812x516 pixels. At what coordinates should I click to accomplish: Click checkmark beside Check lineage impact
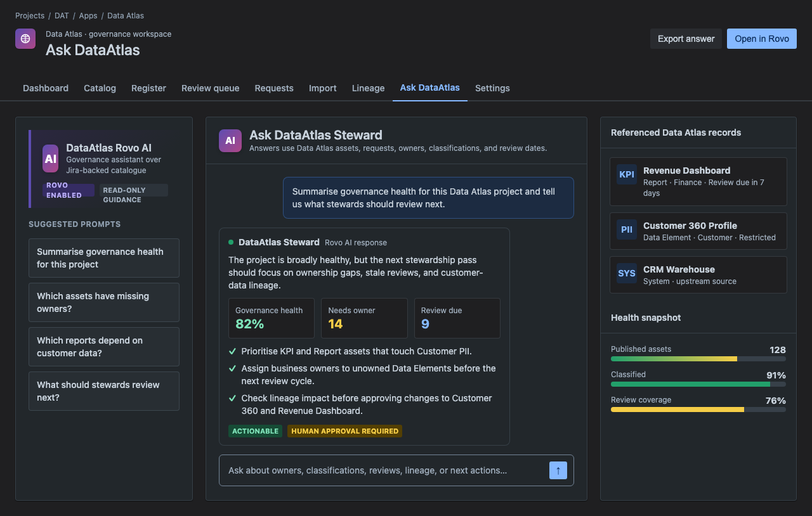(x=232, y=398)
